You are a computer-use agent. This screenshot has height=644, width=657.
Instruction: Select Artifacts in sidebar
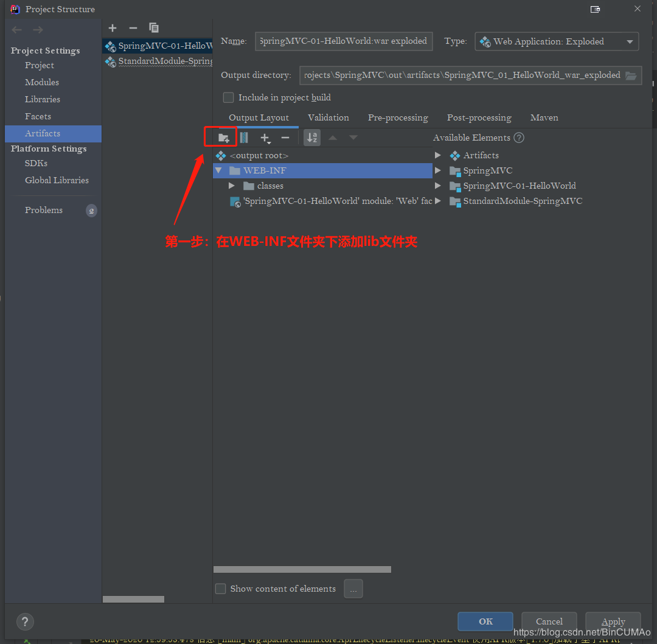pyautogui.click(x=53, y=134)
